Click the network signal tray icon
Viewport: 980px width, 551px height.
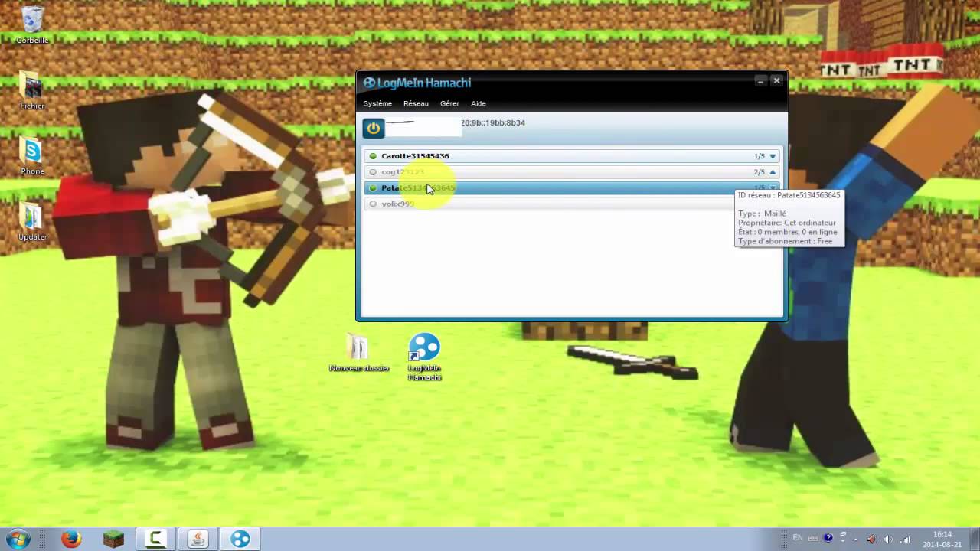click(905, 539)
